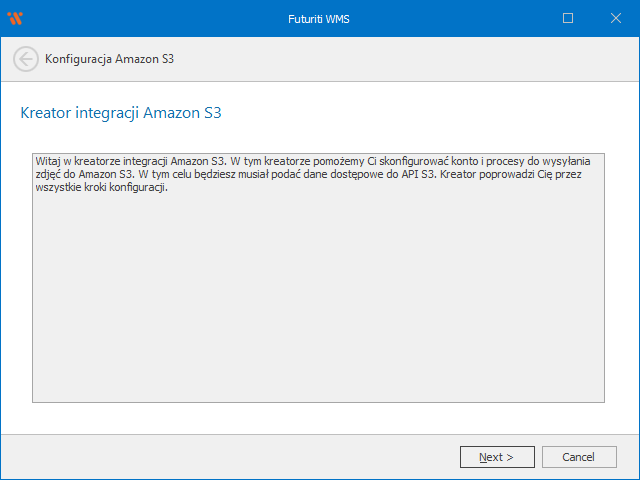Maximize the Futuriti WMS window

pyautogui.click(x=568, y=18)
